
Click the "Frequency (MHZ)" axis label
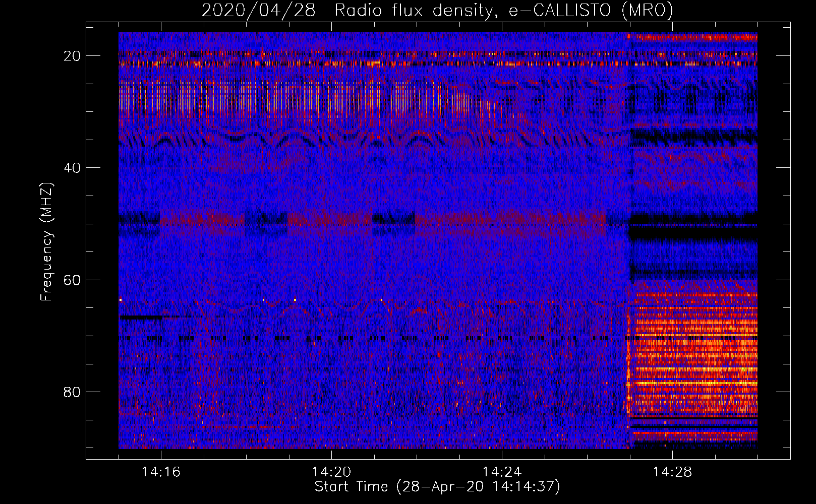[x=46, y=242]
